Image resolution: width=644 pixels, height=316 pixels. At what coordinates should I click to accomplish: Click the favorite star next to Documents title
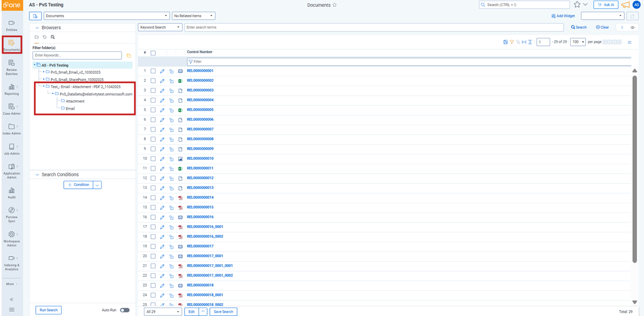(335, 5)
